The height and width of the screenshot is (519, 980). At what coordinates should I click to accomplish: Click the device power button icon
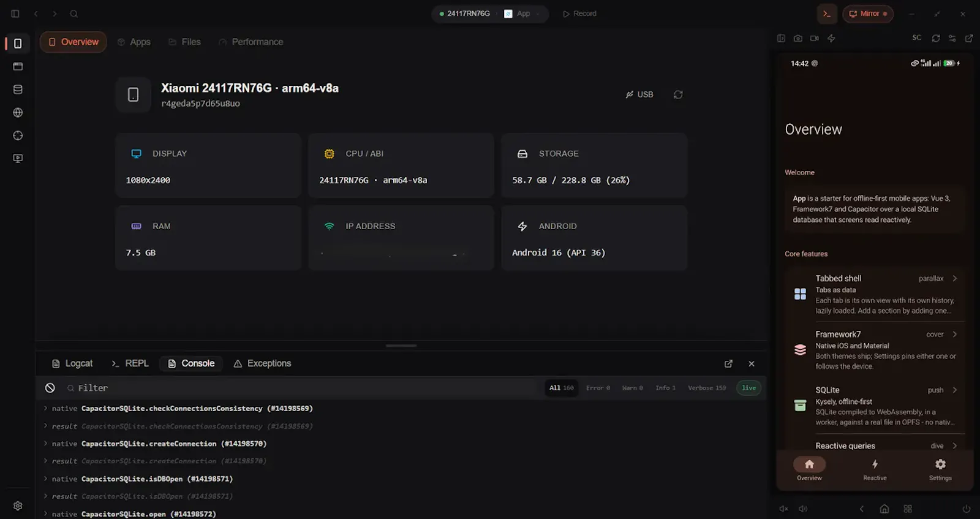pyautogui.click(x=966, y=509)
